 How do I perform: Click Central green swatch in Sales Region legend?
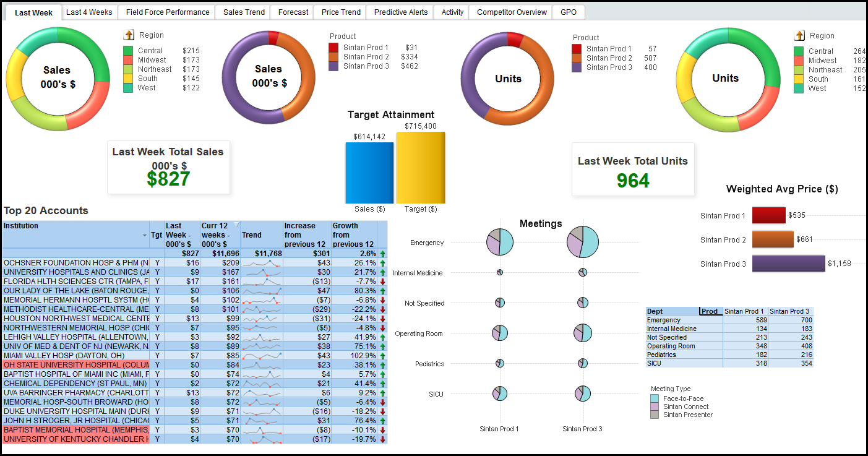(128, 51)
